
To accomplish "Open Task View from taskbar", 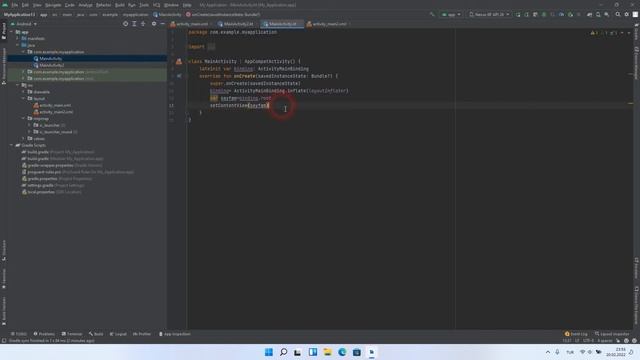I will tap(298, 352).
